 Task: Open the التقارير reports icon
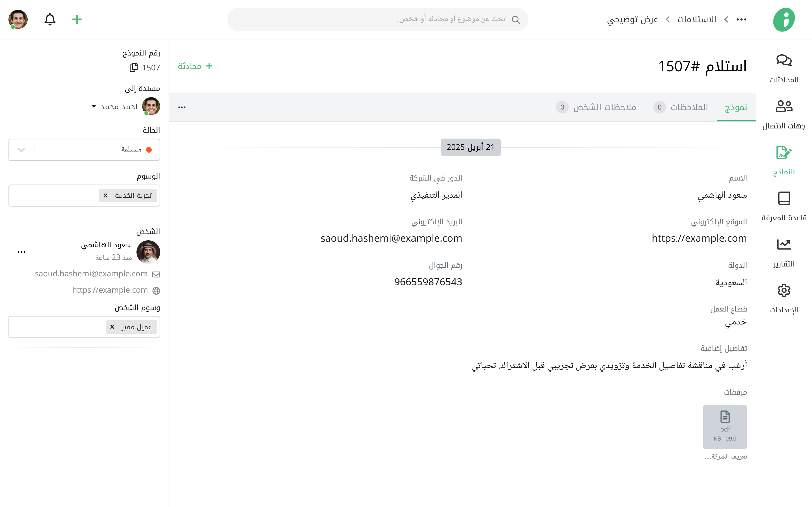(x=784, y=244)
